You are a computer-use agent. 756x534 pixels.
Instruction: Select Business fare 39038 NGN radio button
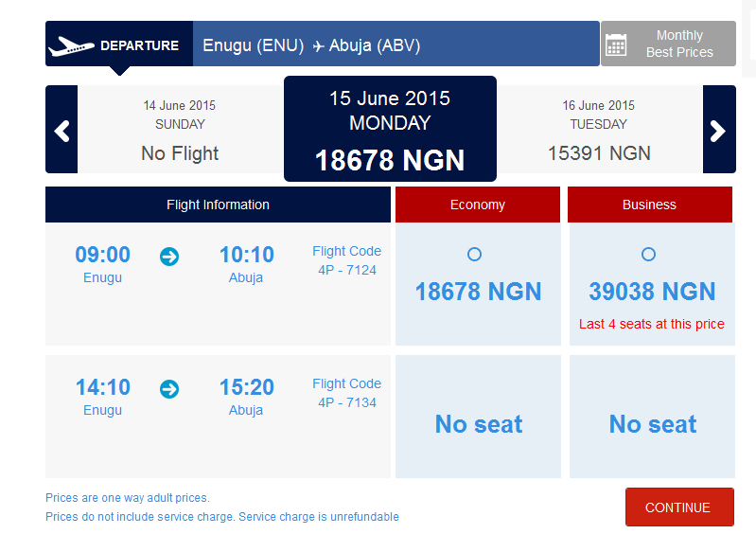648,254
